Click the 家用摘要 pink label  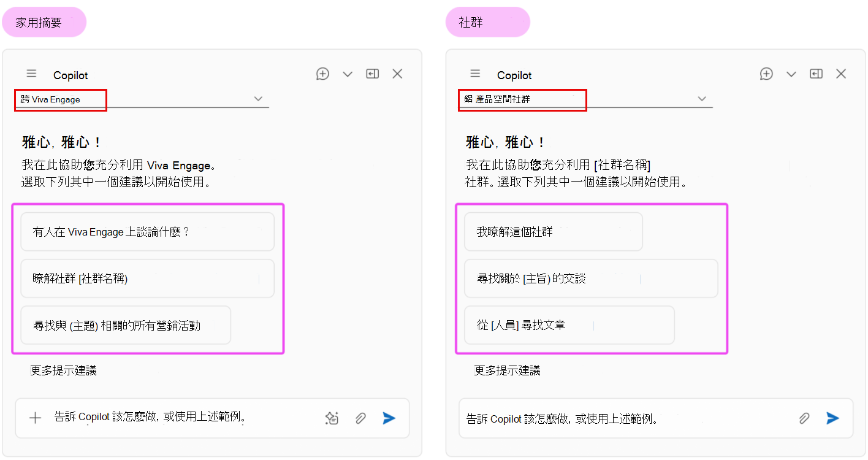point(44,22)
